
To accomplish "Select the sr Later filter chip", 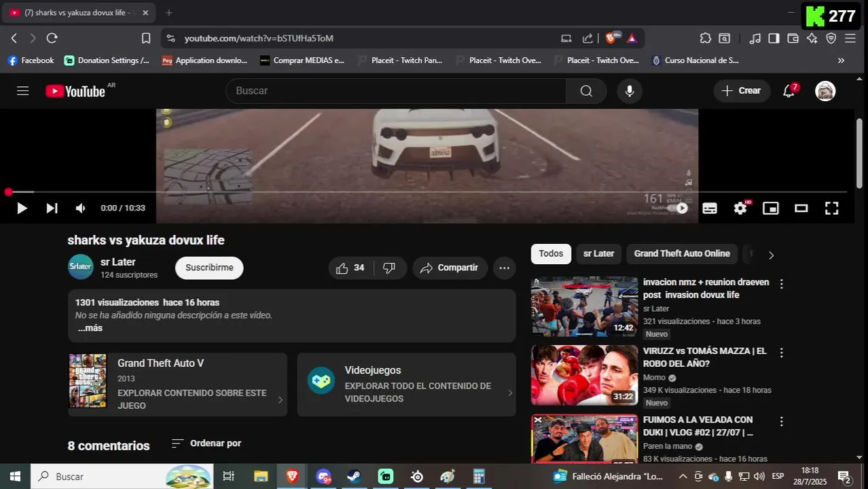I will 598,253.
